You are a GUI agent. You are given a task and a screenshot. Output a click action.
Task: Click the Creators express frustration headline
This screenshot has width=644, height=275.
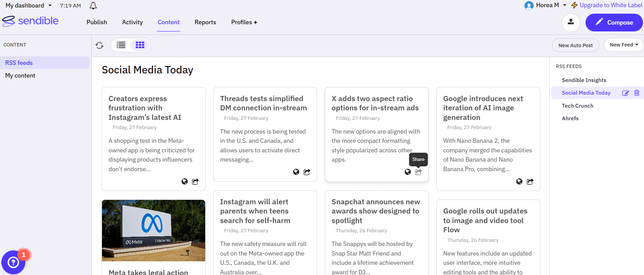click(x=145, y=108)
